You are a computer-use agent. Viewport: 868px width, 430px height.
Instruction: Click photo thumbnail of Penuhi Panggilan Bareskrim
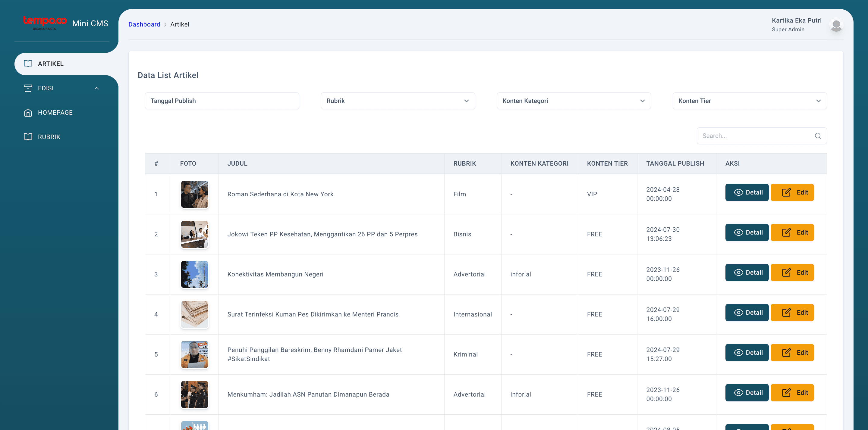[x=194, y=354]
